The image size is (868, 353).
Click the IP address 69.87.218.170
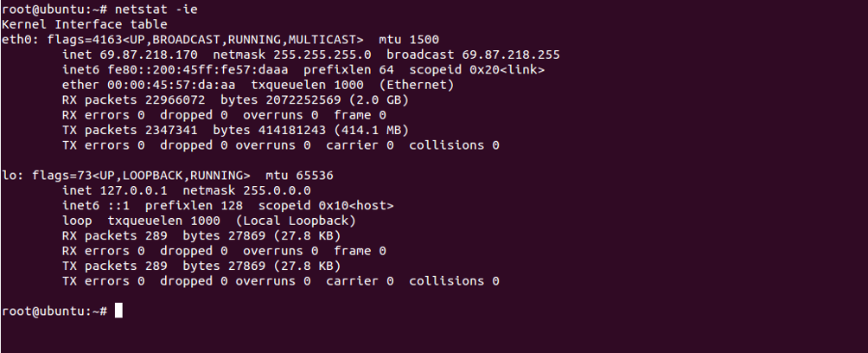click(x=149, y=55)
